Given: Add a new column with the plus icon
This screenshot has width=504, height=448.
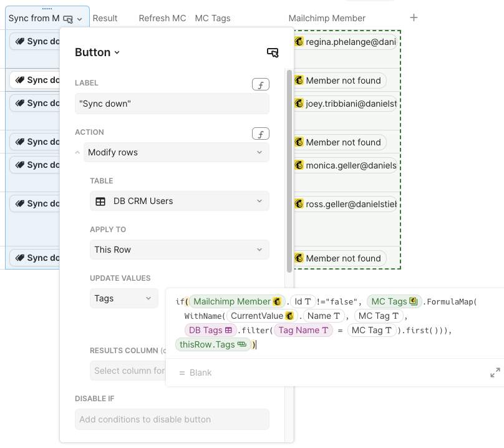Looking at the screenshot, I should (414, 17).
